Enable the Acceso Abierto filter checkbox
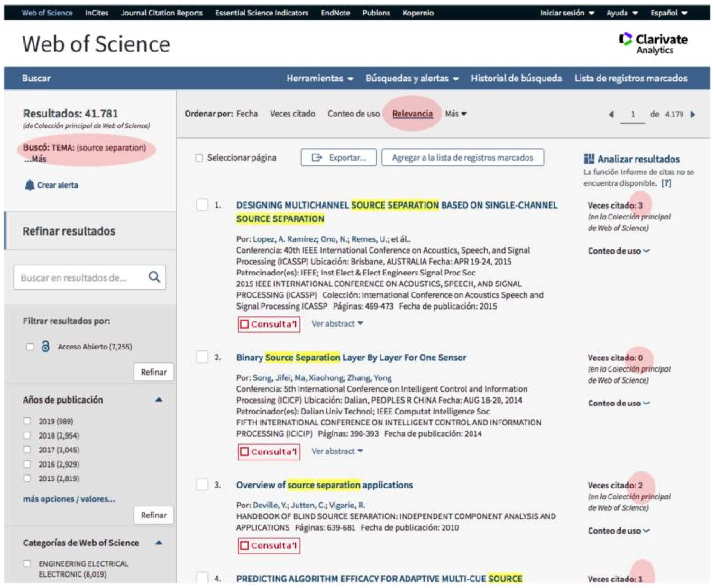716x588 pixels. coord(30,347)
